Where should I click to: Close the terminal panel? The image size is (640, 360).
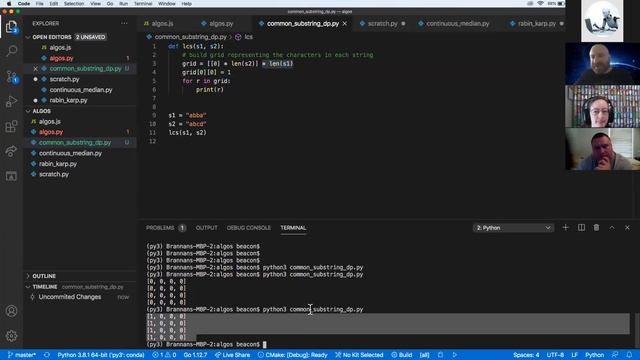627,227
